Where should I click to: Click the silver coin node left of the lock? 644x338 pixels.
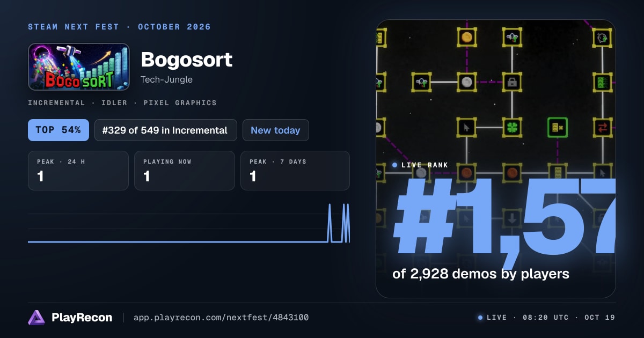(467, 82)
